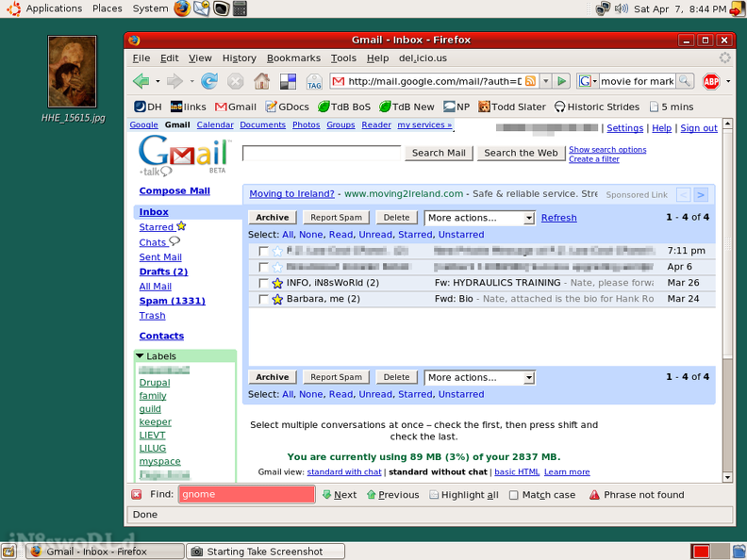Open the links bookmark
Screen dimensions: 747x560
click(x=189, y=107)
